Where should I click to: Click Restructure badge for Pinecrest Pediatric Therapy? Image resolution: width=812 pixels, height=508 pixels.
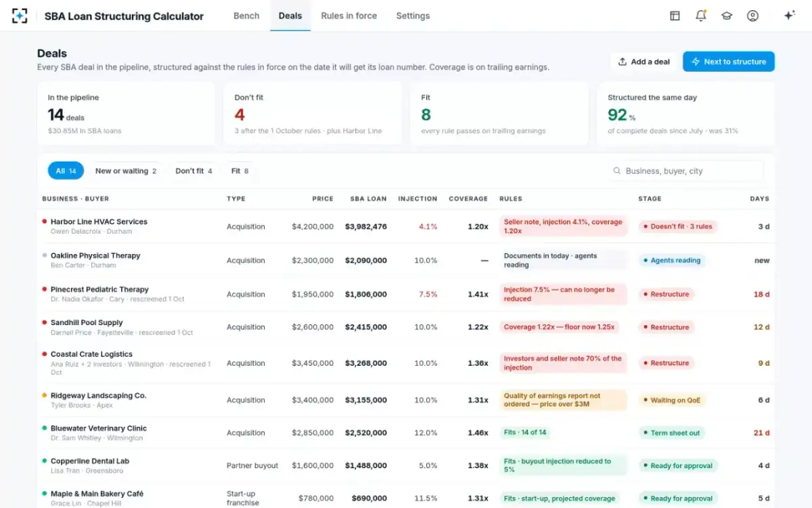coord(666,294)
